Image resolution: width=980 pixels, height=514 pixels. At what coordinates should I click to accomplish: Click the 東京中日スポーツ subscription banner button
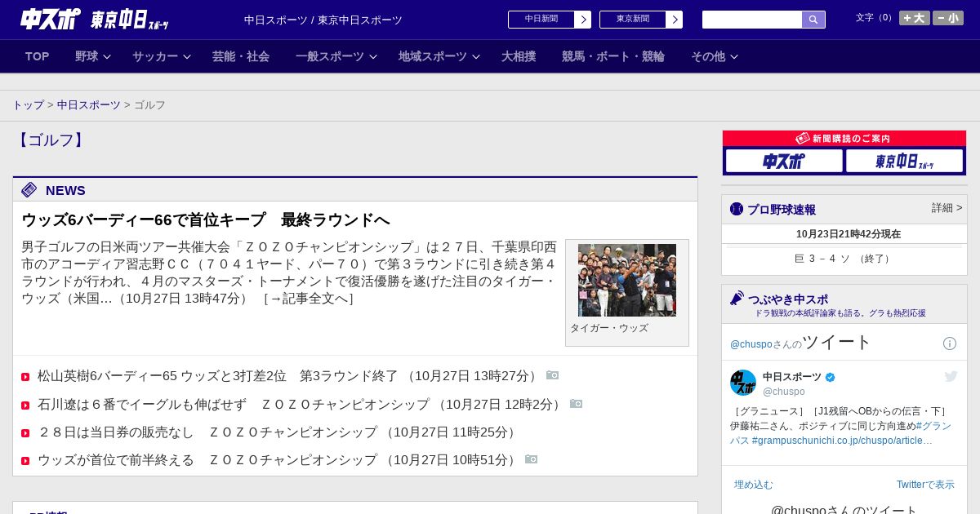(x=904, y=161)
